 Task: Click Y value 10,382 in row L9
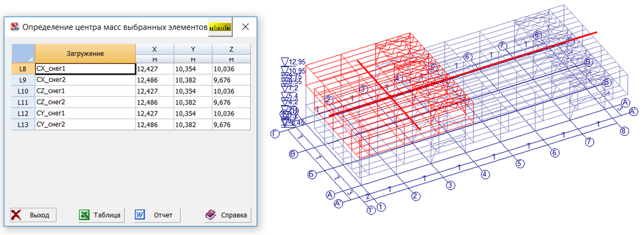pyautogui.click(x=192, y=80)
